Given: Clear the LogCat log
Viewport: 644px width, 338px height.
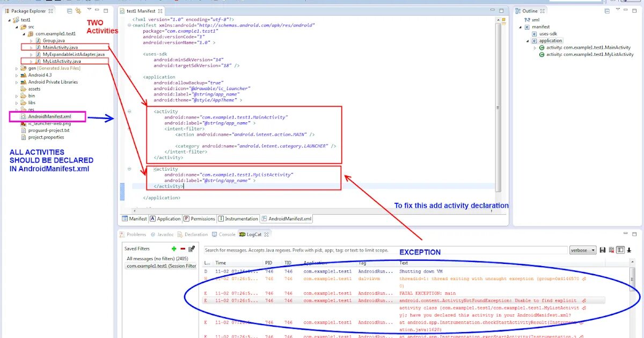Looking at the screenshot, I should click(x=611, y=250).
